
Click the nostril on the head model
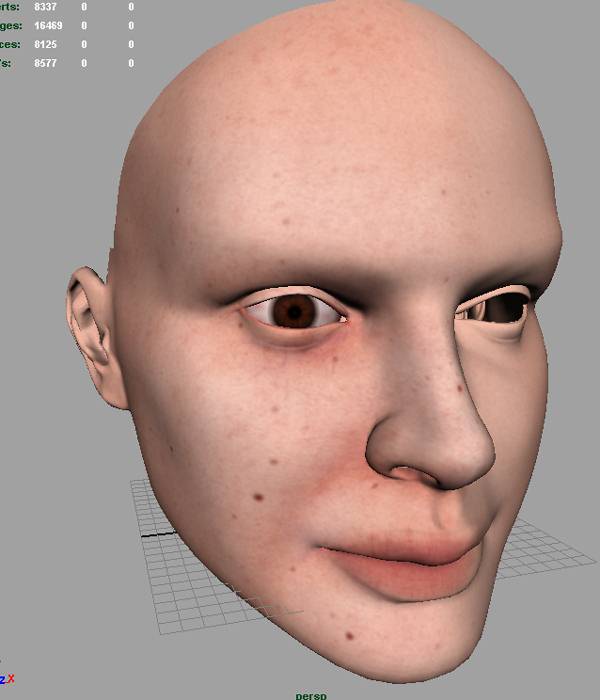click(402, 474)
